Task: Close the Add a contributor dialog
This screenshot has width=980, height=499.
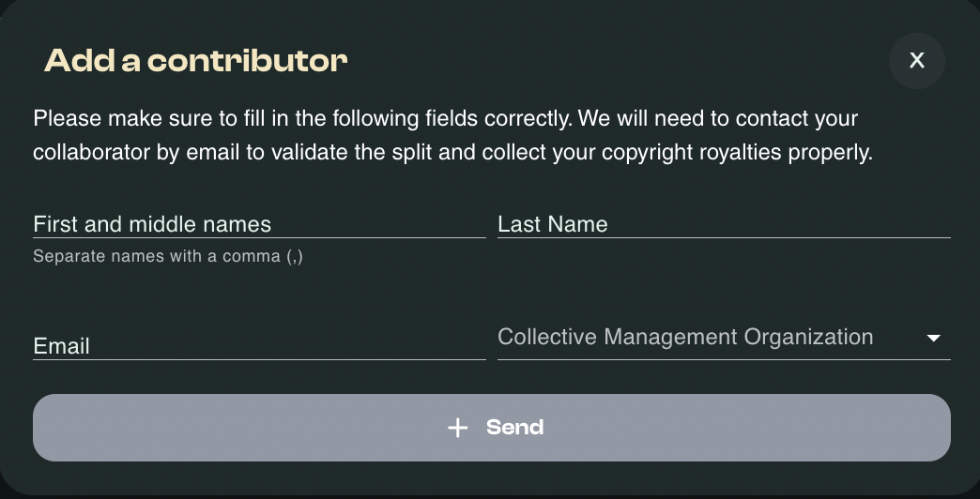Action: coord(916,61)
